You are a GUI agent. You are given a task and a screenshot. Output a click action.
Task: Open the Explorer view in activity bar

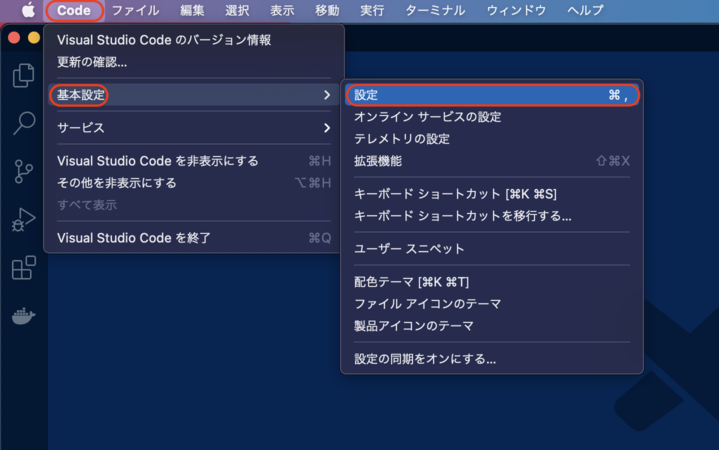coord(23,75)
